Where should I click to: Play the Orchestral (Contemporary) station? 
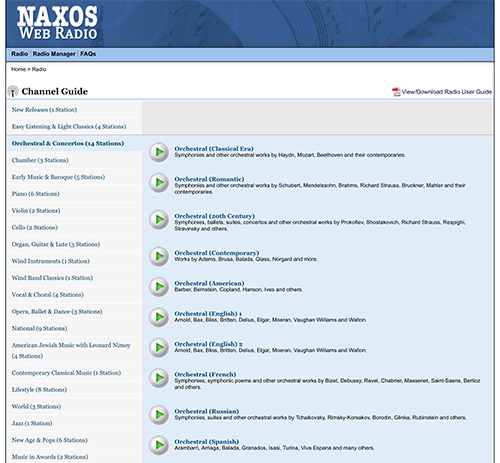click(x=159, y=256)
